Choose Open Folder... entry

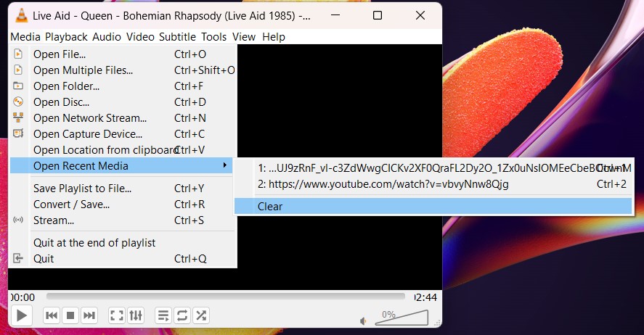pyautogui.click(x=123, y=86)
